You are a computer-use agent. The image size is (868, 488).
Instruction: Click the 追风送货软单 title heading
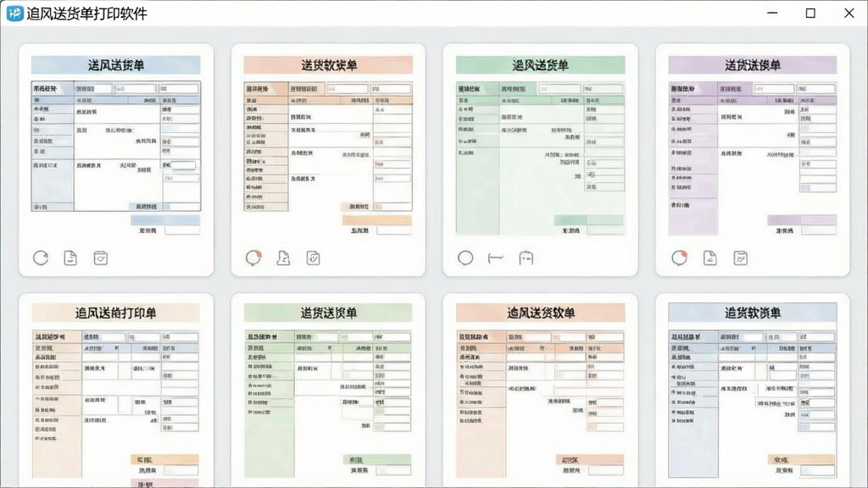[541, 313]
